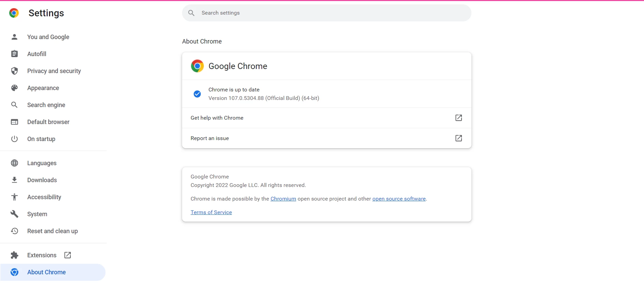Click the Google Chrome logo in the About card

(x=197, y=66)
